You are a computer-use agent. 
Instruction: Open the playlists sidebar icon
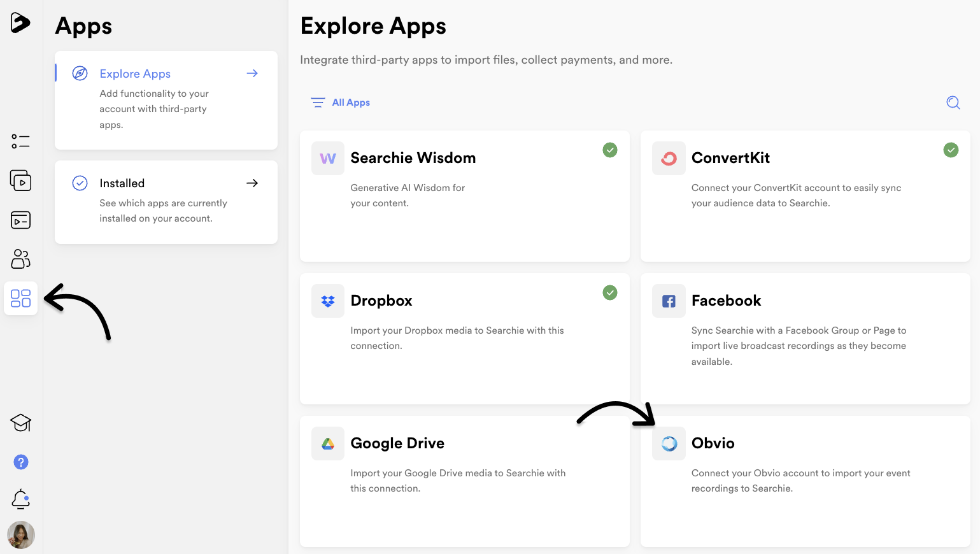click(x=20, y=220)
